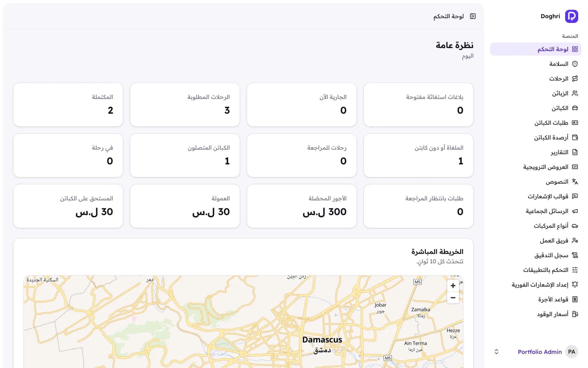Open الرحلات route icon in sidebar

[575, 79]
